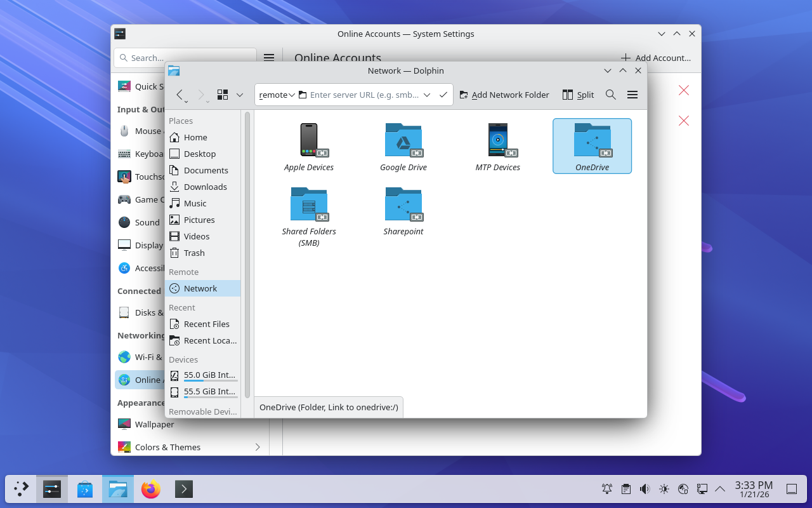Select Downloads in Places panel

pos(205,187)
